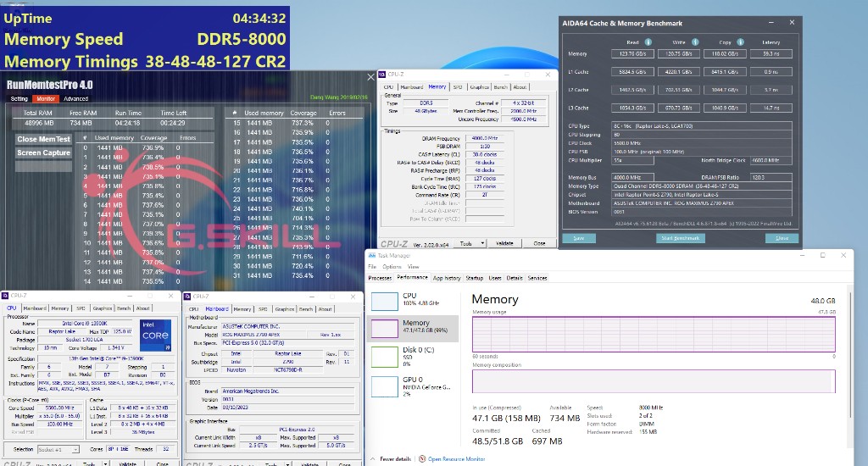Select the Disk 0 (C:) thumbnail in Task Manager

[384, 357]
